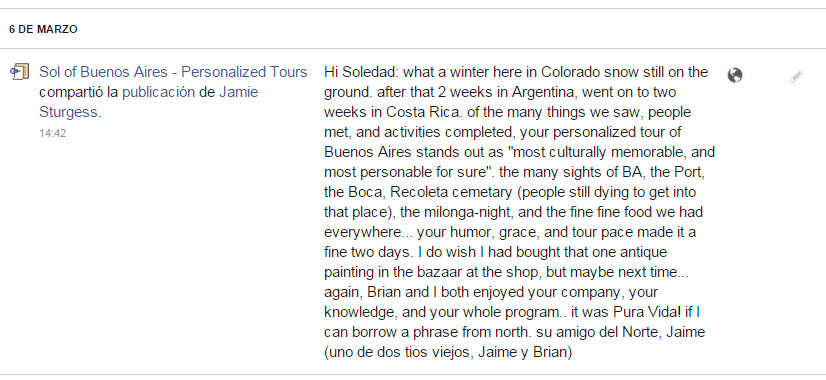The width and height of the screenshot is (826, 380).
Task: Click the phrase "Pura Vida!" in the post
Action: [647, 313]
